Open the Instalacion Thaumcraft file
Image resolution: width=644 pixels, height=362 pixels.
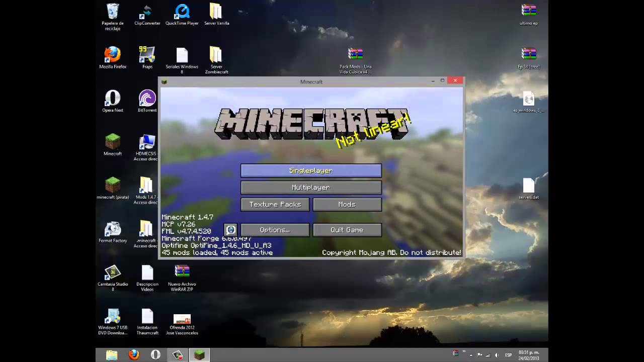pyautogui.click(x=147, y=322)
